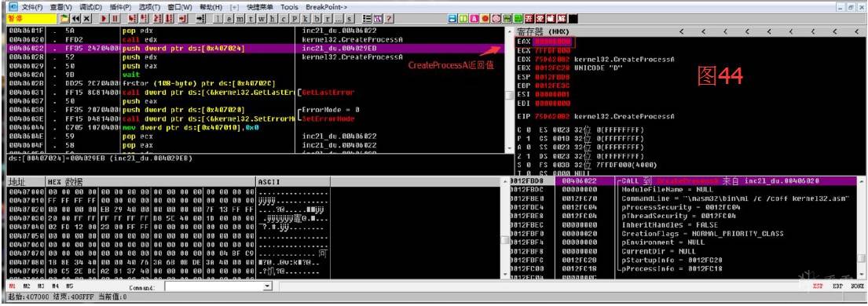
Task: Open Patches window with 'P' button
Action: click(x=294, y=18)
